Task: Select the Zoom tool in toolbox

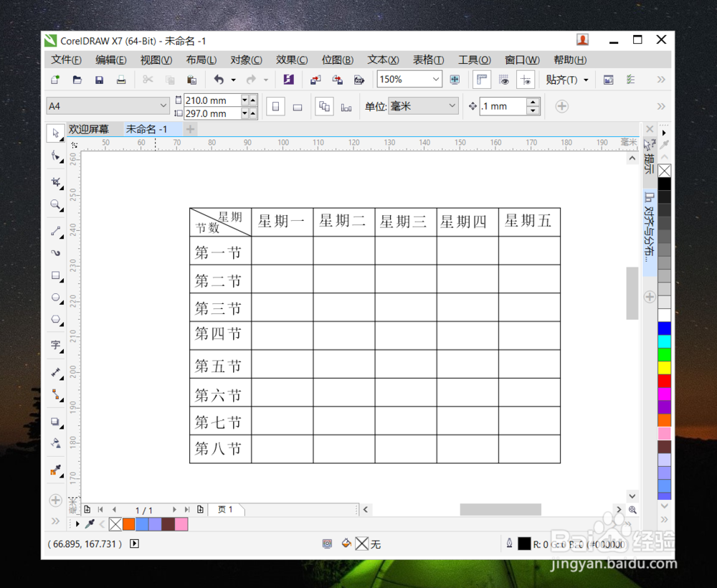Action: [x=55, y=204]
